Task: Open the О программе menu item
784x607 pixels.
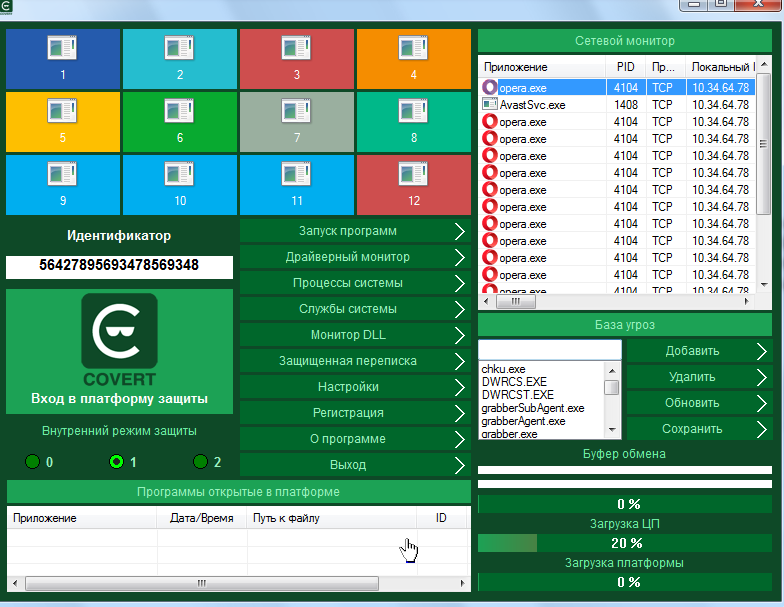Action: point(347,439)
